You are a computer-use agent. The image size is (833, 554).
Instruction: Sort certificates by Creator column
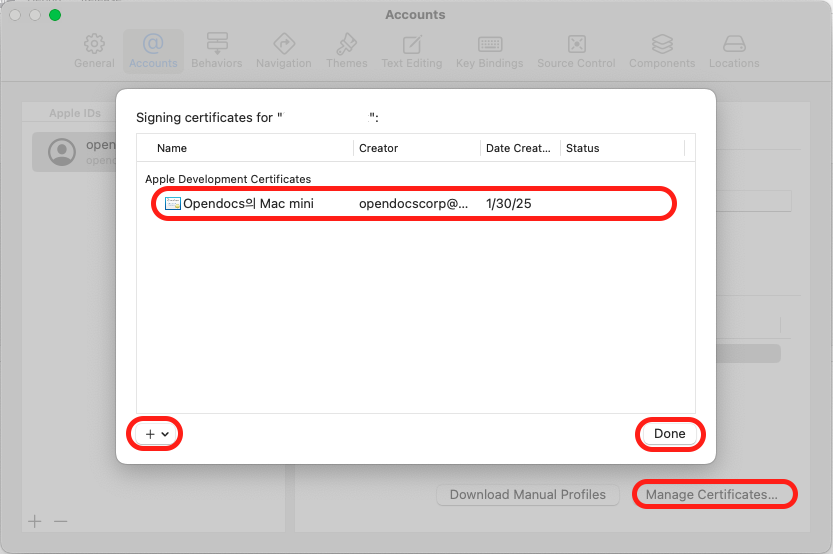pos(378,148)
